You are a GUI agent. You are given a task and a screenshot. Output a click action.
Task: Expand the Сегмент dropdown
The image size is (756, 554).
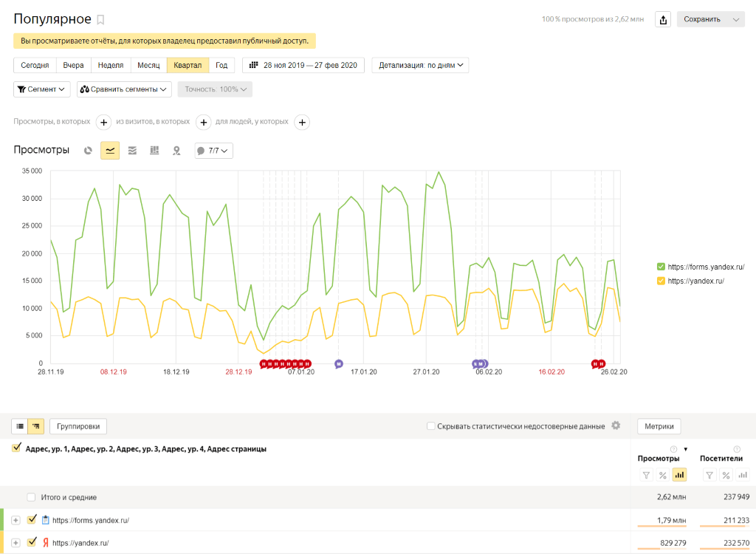coord(42,89)
